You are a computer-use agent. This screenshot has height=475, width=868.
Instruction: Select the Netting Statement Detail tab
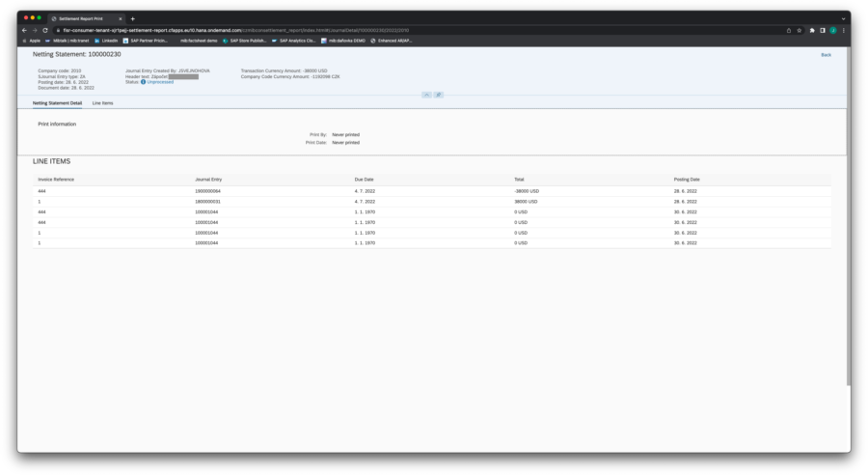pos(57,102)
